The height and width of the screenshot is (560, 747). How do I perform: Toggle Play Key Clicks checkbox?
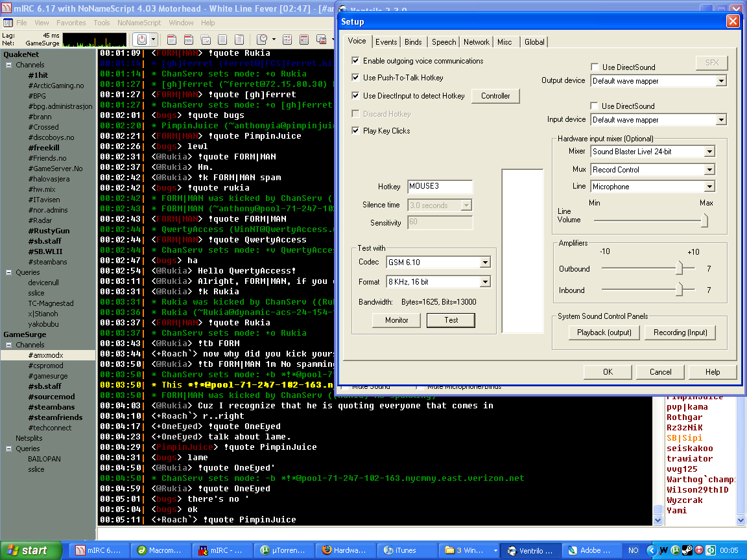click(x=355, y=130)
